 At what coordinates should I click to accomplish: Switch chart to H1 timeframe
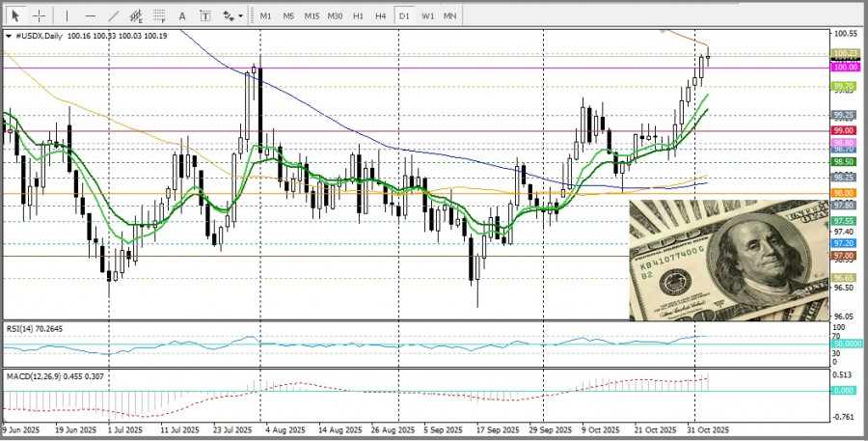tap(358, 16)
